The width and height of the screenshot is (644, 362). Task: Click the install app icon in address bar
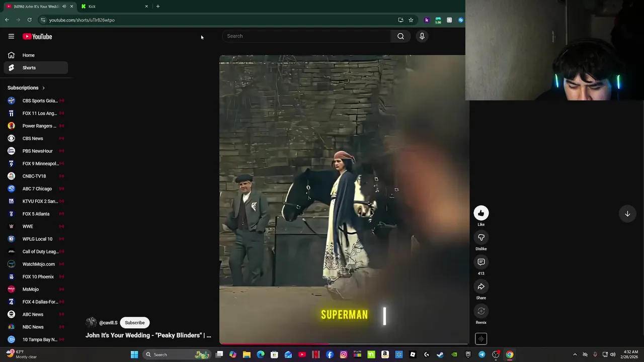click(x=400, y=20)
